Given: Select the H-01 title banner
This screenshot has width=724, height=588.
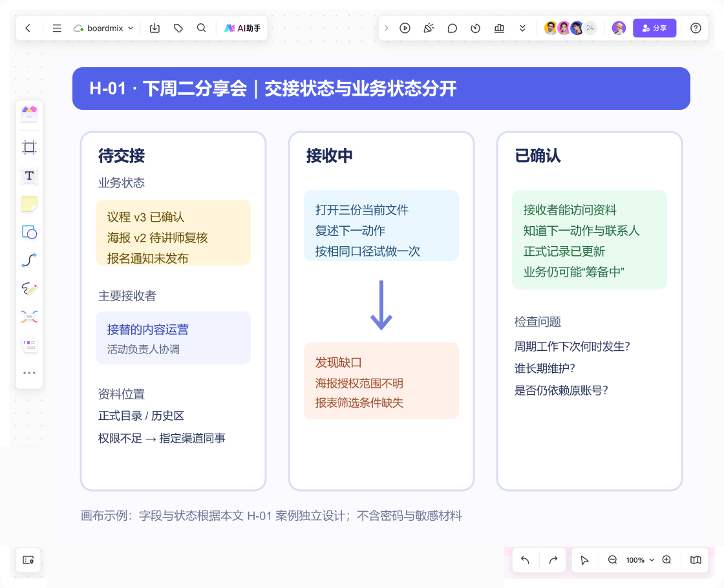Looking at the screenshot, I should (381, 89).
